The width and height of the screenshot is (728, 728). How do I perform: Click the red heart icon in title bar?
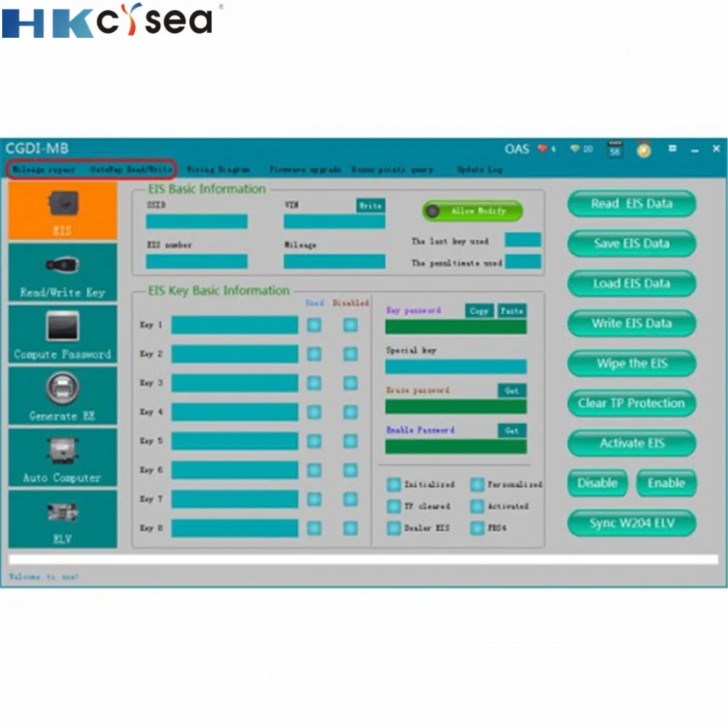pos(542,149)
